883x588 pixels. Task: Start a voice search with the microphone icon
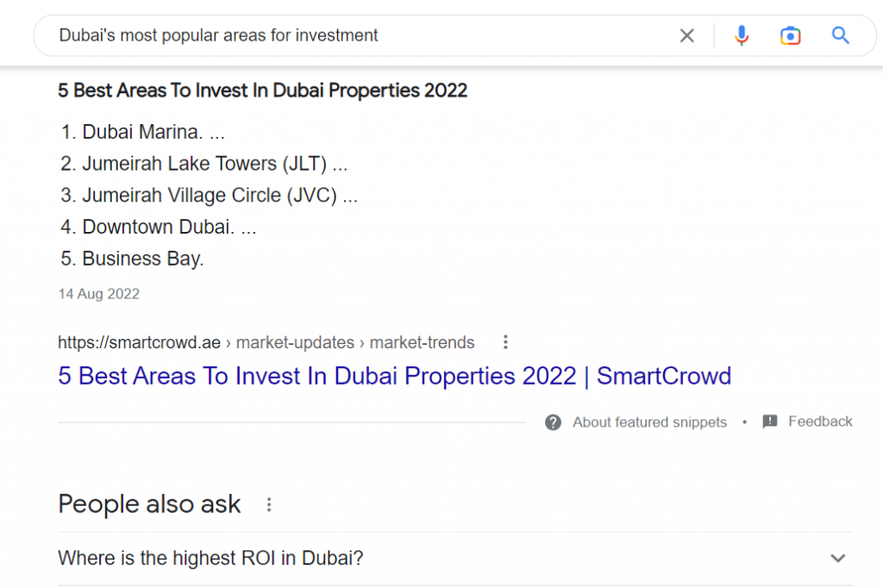click(x=742, y=35)
